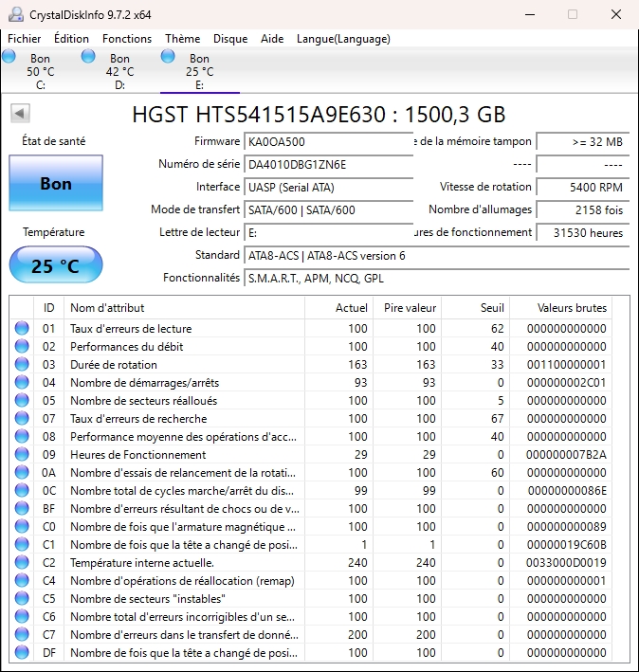
Task: Click the blue Bon health status button
Action: click(x=55, y=184)
